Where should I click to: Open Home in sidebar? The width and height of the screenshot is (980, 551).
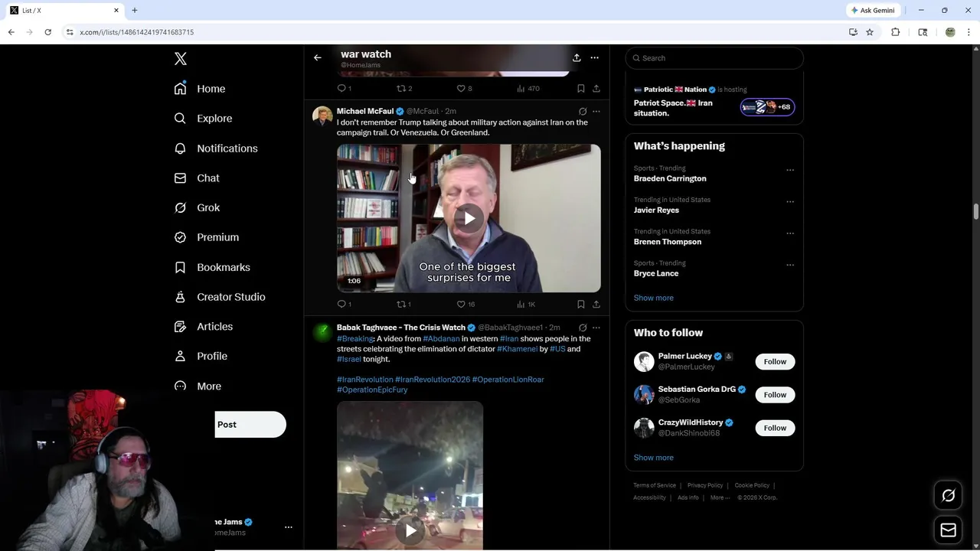(x=200, y=89)
